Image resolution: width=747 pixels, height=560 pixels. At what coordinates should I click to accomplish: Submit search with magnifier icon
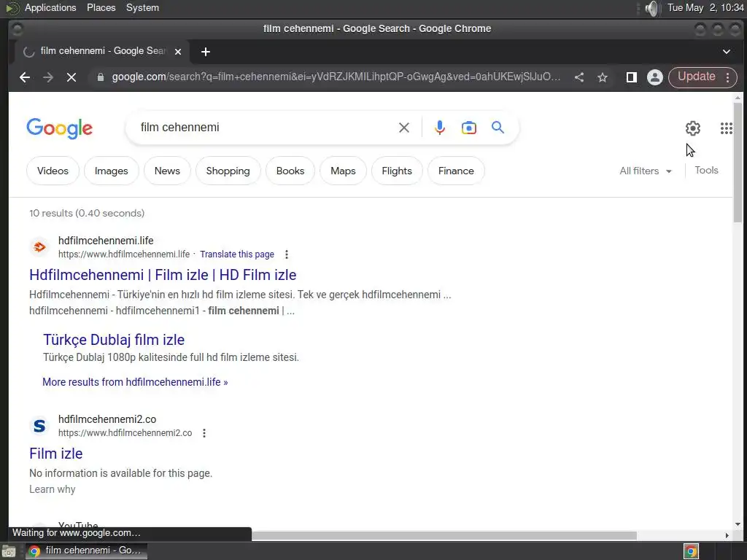coord(498,128)
